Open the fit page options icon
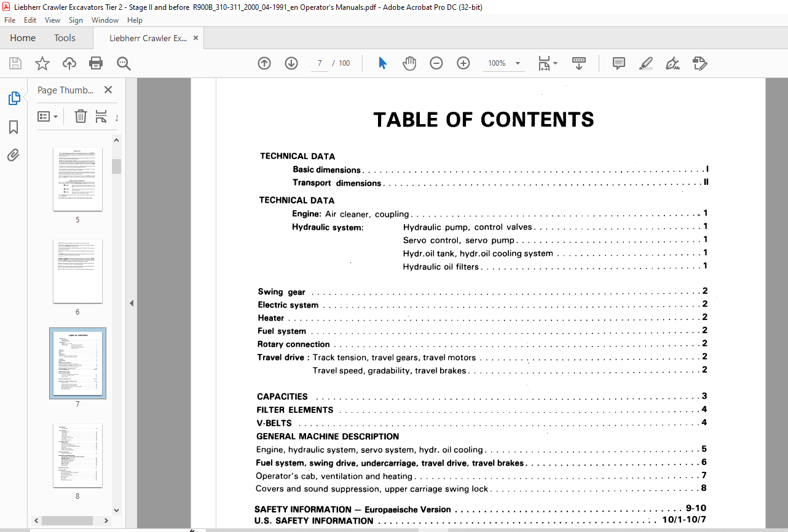This screenshot has height=532, width=788. click(x=548, y=63)
